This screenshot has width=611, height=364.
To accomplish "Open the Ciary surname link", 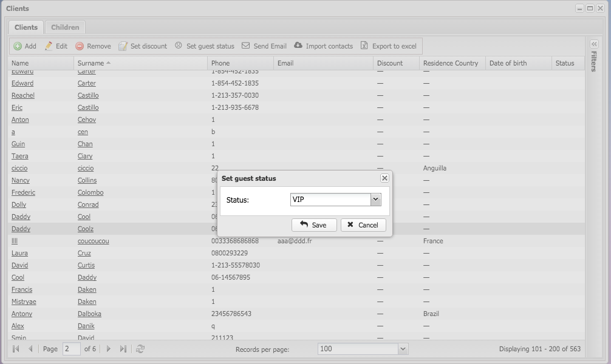I will point(85,156).
